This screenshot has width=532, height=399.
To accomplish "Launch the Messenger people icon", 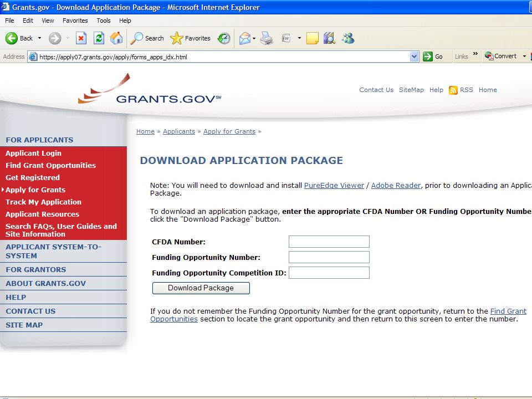I will [348, 38].
